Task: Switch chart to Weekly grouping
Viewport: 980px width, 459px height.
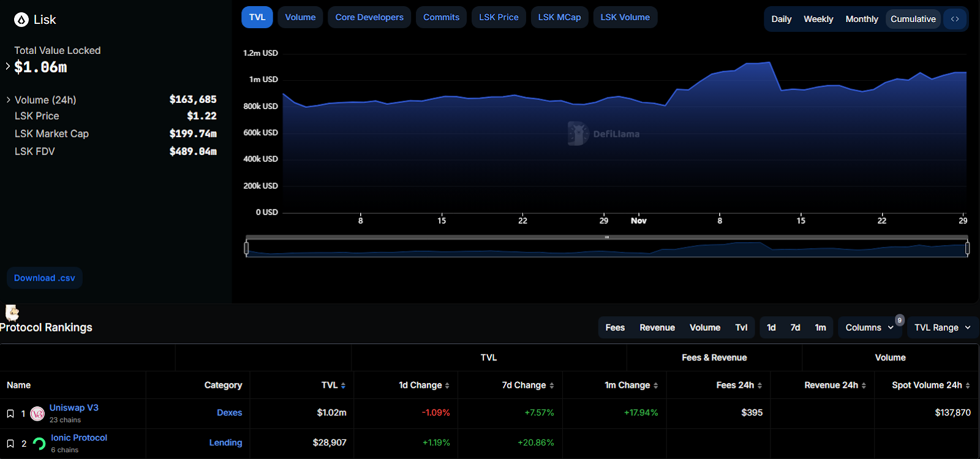Action: point(818,19)
